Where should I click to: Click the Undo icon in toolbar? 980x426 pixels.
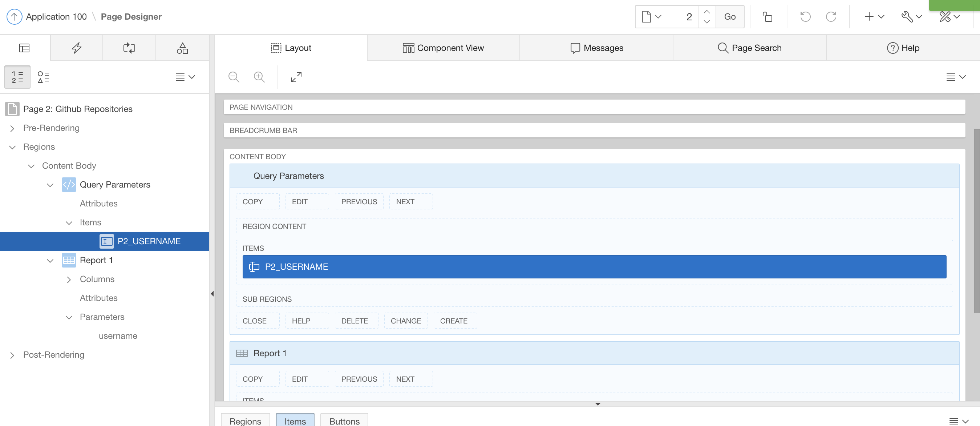coord(805,17)
